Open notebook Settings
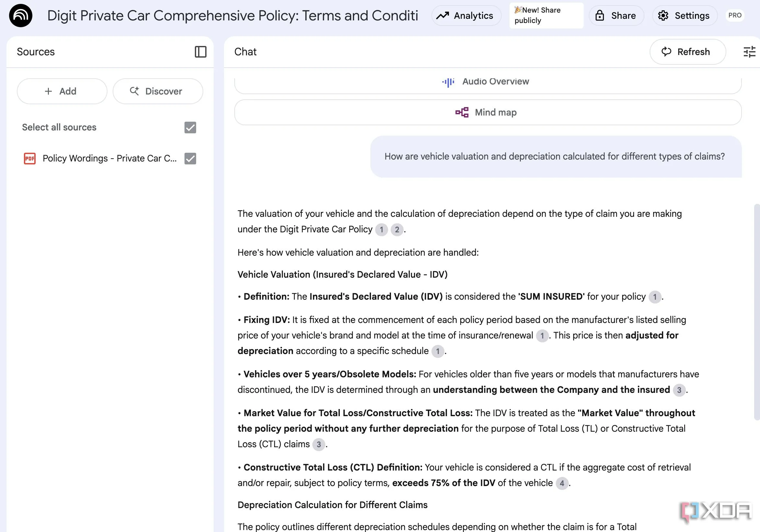 pos(685,16)
